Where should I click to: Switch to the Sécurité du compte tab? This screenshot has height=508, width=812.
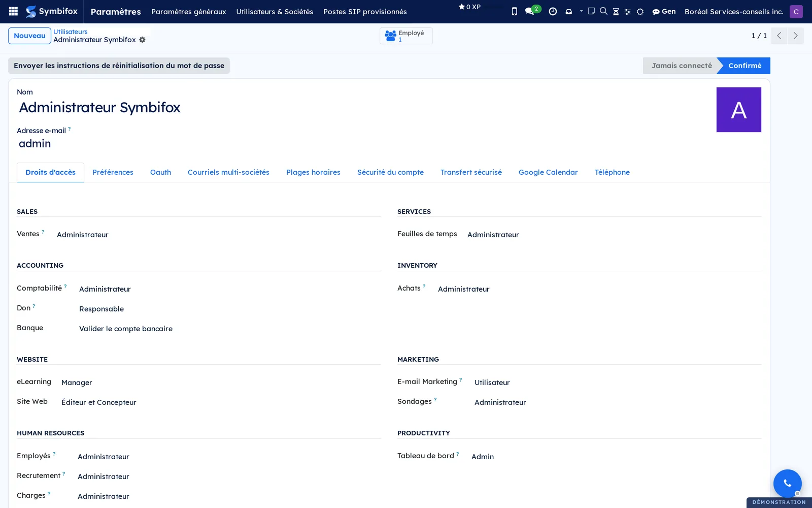[390, 172]
